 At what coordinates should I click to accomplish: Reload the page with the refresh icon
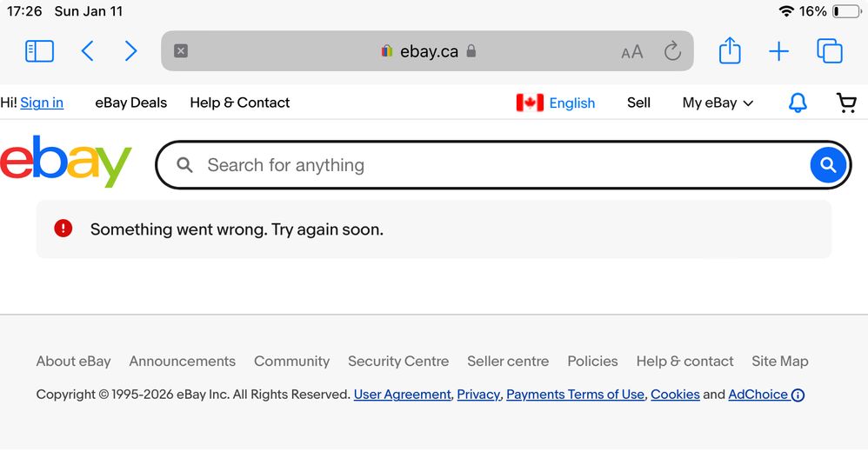(x=672, y=51)
